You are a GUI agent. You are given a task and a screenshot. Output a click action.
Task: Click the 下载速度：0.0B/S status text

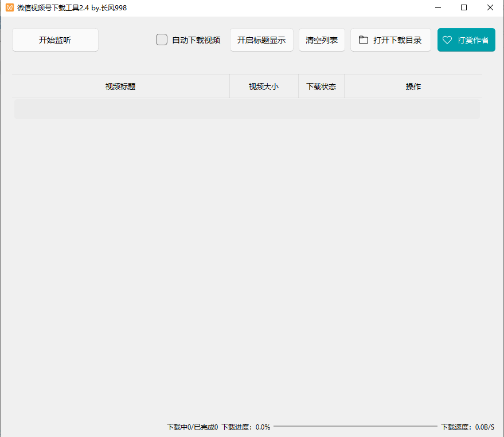[468, 427]
